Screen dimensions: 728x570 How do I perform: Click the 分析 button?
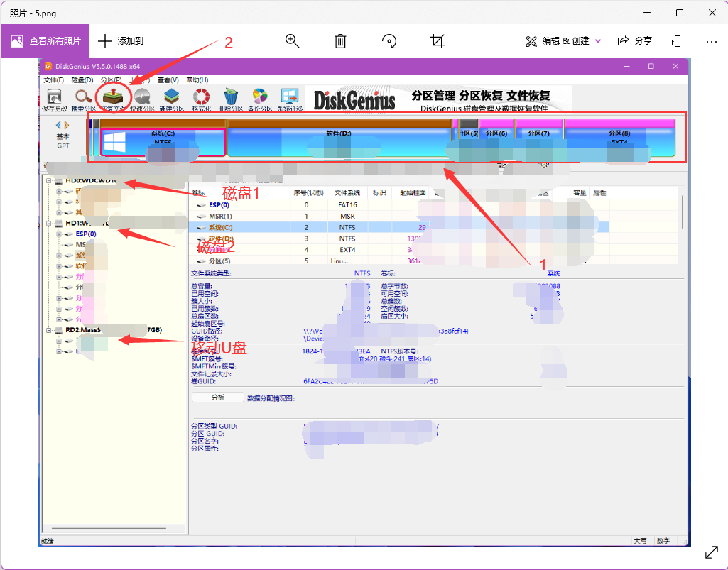218,398
